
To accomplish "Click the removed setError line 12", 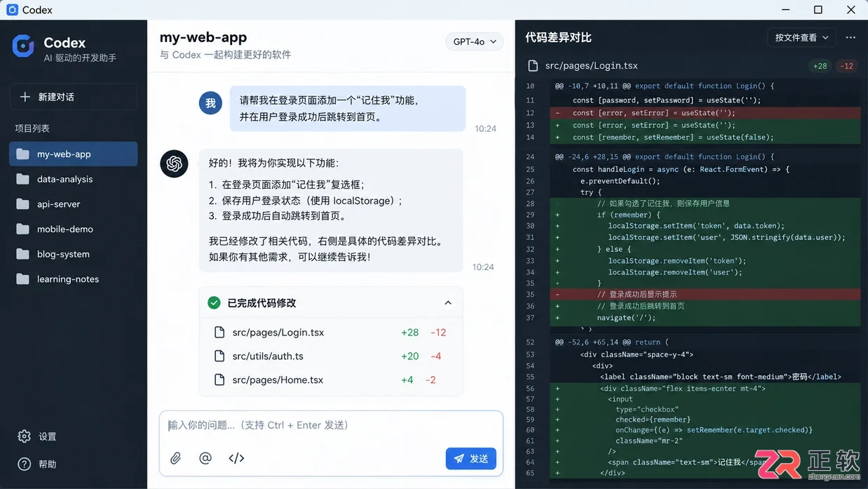I will click(x=705, y=113).
